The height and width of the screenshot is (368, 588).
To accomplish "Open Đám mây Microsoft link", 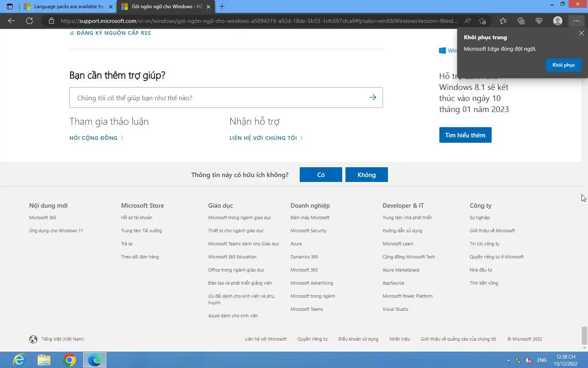I will (310, 218).
